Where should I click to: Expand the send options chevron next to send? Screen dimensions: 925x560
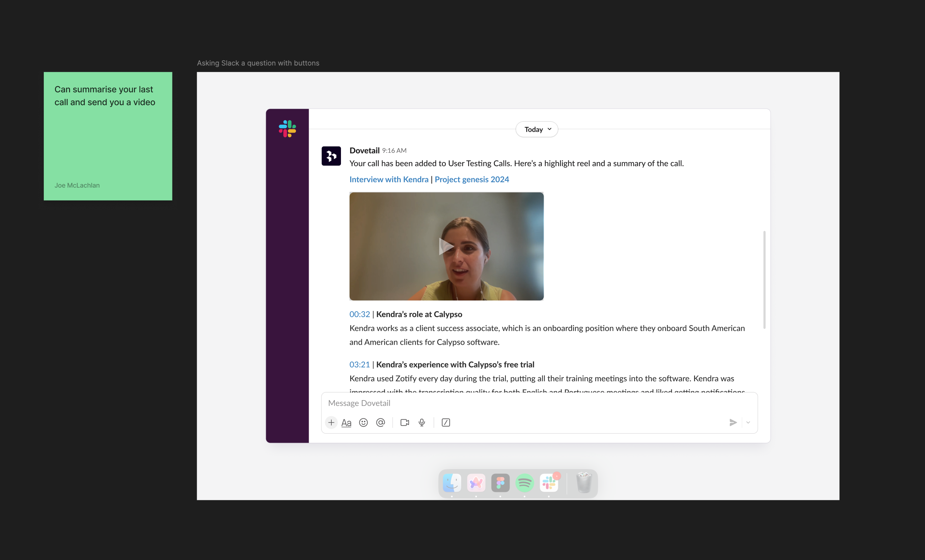coord(748,422)
